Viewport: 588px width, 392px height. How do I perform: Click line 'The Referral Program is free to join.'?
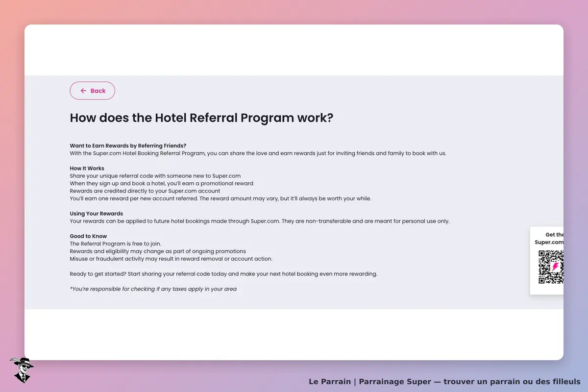tap(116, 244)
